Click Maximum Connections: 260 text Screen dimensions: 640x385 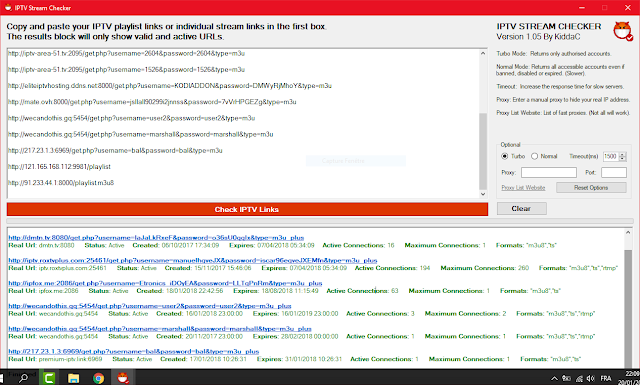[x=484, y=268]
